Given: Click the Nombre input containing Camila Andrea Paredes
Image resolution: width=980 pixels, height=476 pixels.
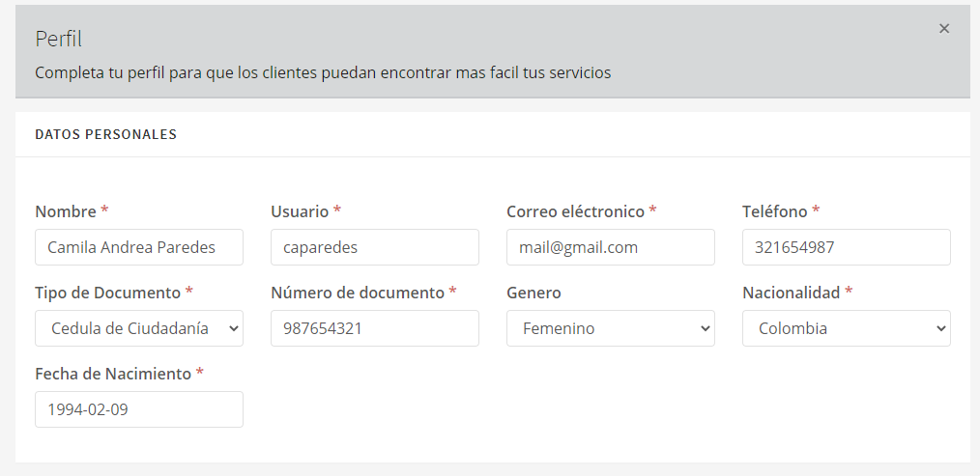Looking at the screenshot, I should 138,247.
